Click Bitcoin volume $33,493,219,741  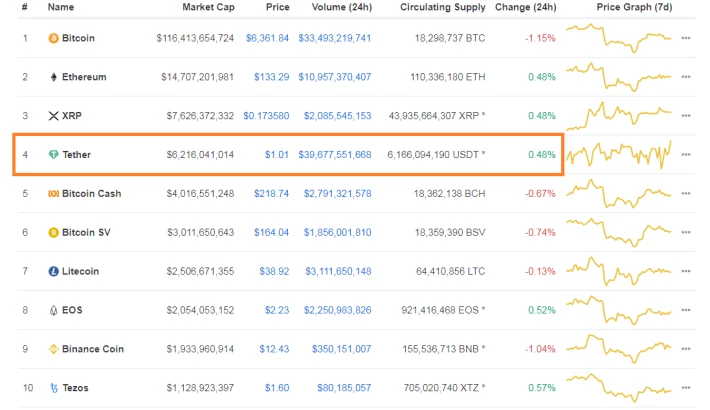[335, 38]
